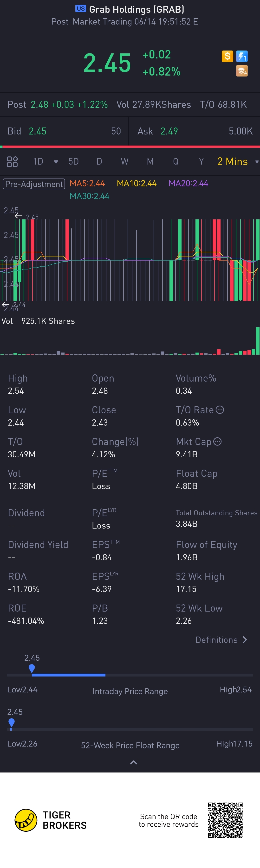Select the W weekly chart tab
The width and height of the screenshot is (260, 868).
tap(124, 162)
